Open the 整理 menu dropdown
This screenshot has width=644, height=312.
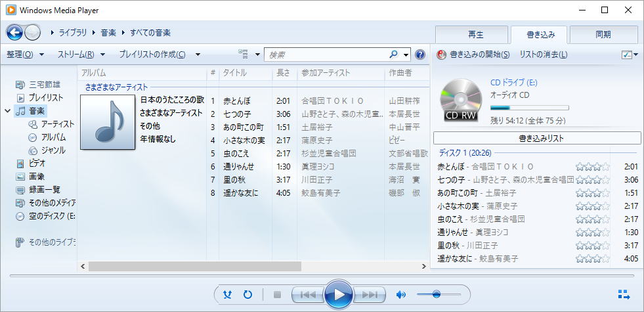25,55
